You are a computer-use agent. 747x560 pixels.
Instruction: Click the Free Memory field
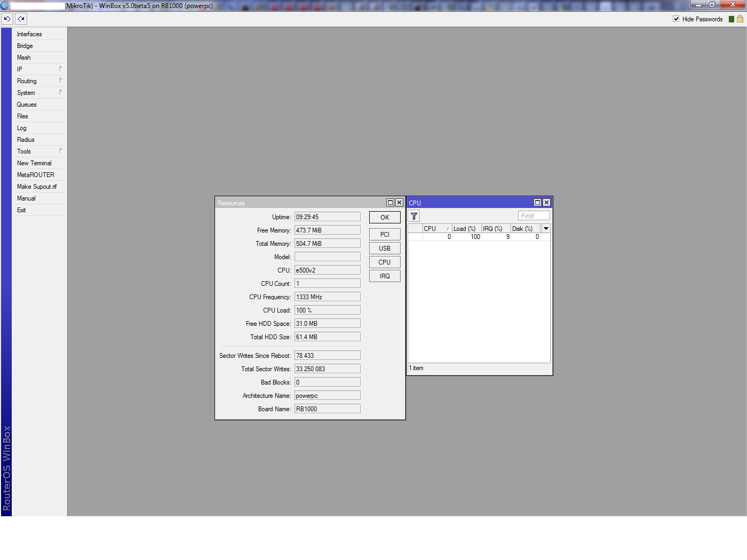328,230
